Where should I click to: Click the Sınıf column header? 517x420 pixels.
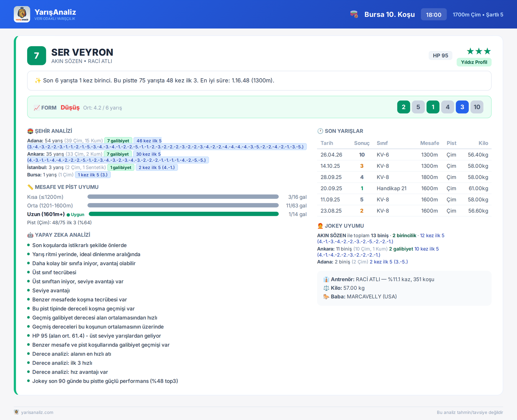click(382, 143)
